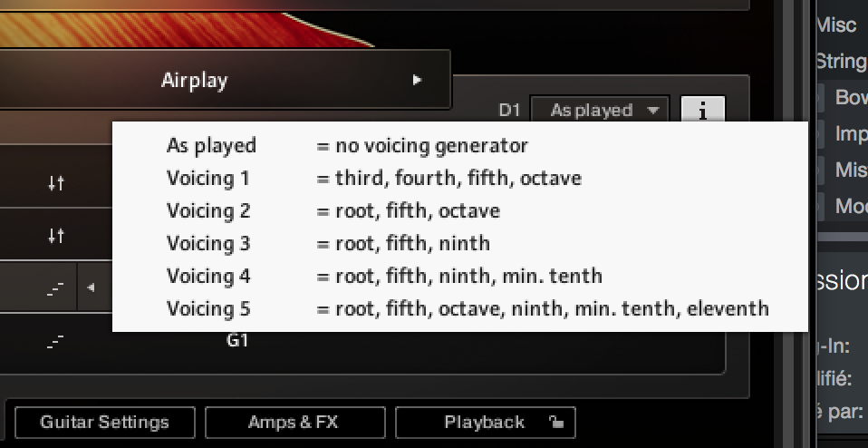Screen dimensions: 868x448
Task: Click the small left arrow in the highlighted row
Action: 91,288
